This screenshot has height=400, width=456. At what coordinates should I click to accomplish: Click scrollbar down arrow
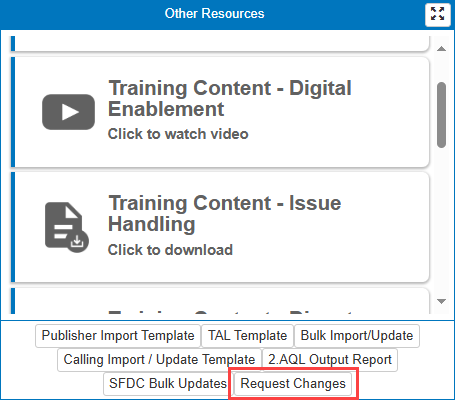click(441, 301)
